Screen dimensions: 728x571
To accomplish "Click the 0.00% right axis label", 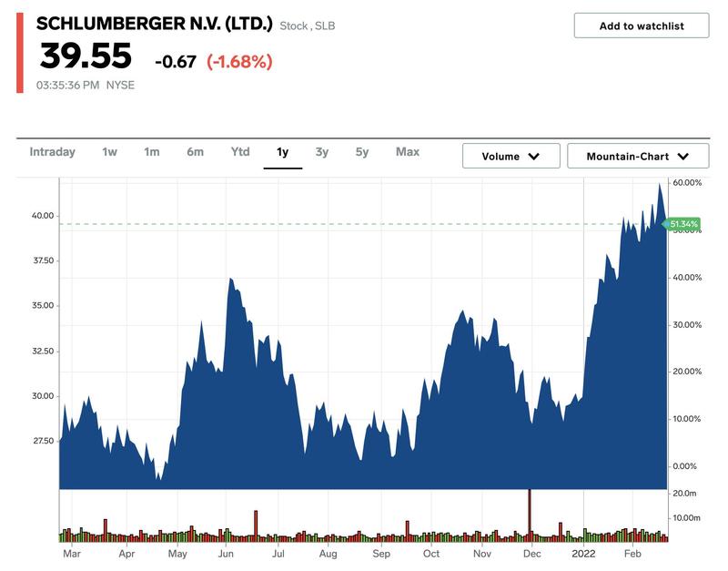I will 684,466.
